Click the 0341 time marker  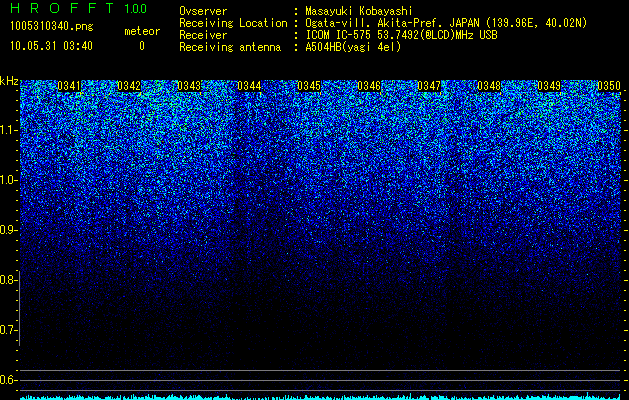(69, 86)
